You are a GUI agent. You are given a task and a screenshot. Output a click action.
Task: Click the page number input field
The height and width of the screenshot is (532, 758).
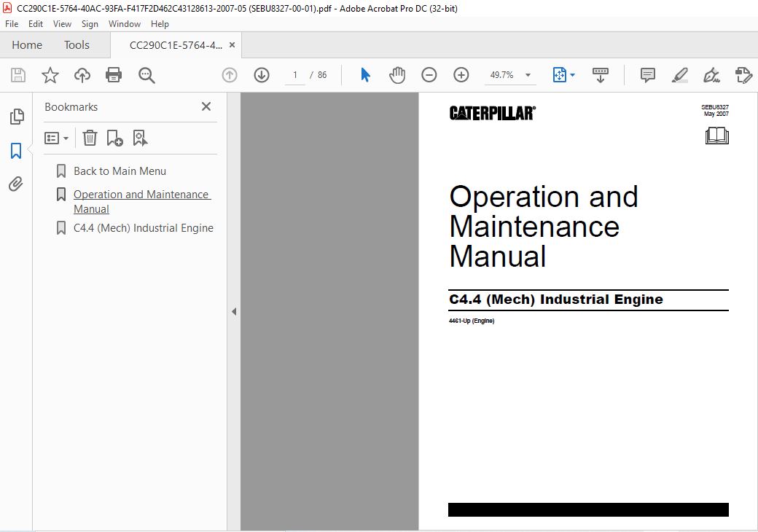(x=295, y=75)
